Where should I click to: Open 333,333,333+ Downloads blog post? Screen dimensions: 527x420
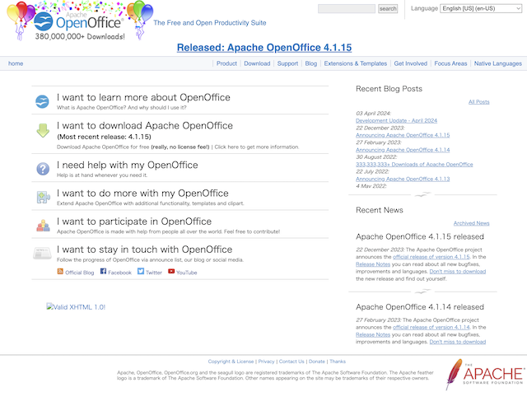[x=414, y=165]
